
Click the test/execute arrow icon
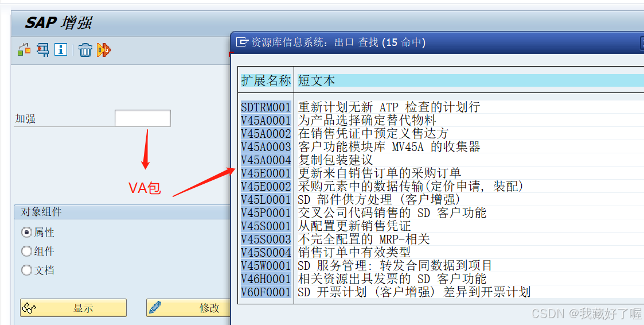pyautogui.click(x=103, y=50)
